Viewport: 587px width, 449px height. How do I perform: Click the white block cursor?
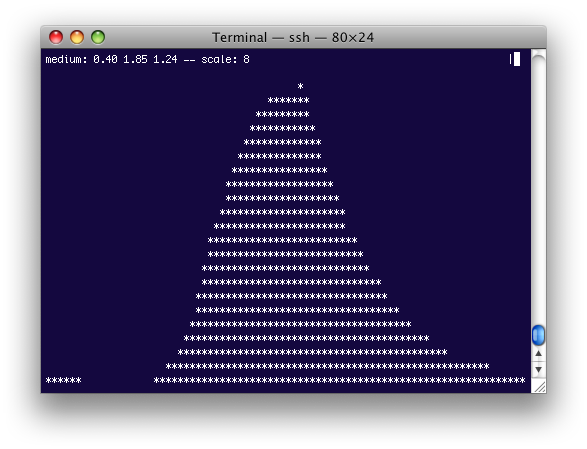tap(517, 59)
